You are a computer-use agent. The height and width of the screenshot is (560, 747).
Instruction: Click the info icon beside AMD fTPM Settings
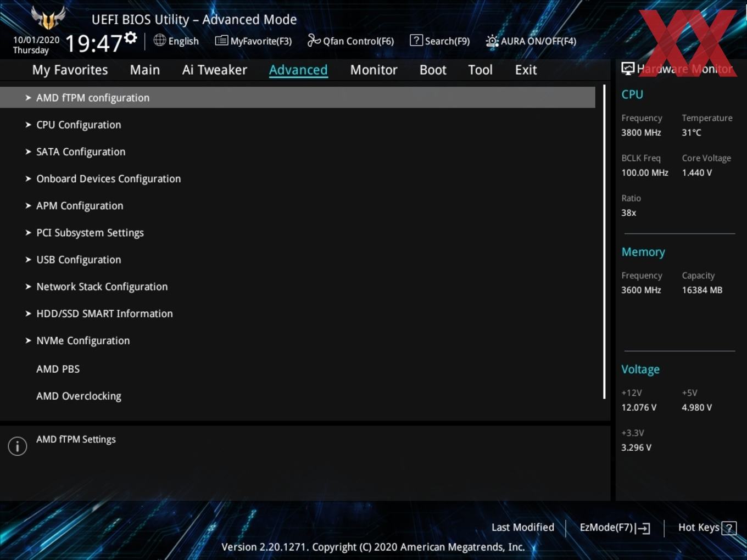tap(18, 446)
